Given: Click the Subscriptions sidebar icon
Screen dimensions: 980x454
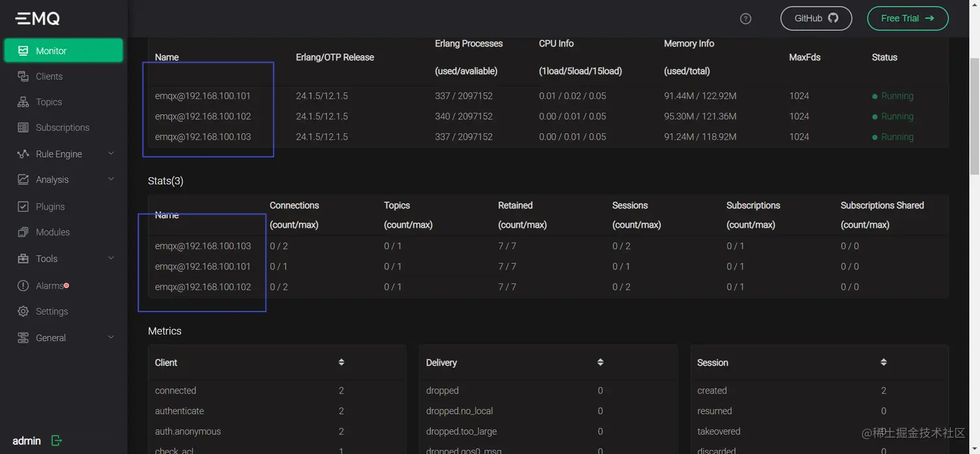Looking at the screenshot, I should point(23,128).
